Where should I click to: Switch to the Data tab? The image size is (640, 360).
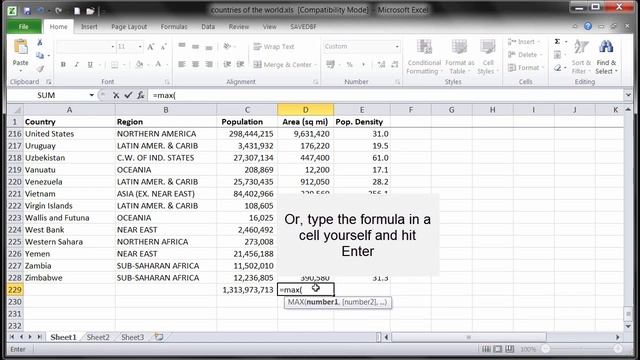tap(208, 27)
